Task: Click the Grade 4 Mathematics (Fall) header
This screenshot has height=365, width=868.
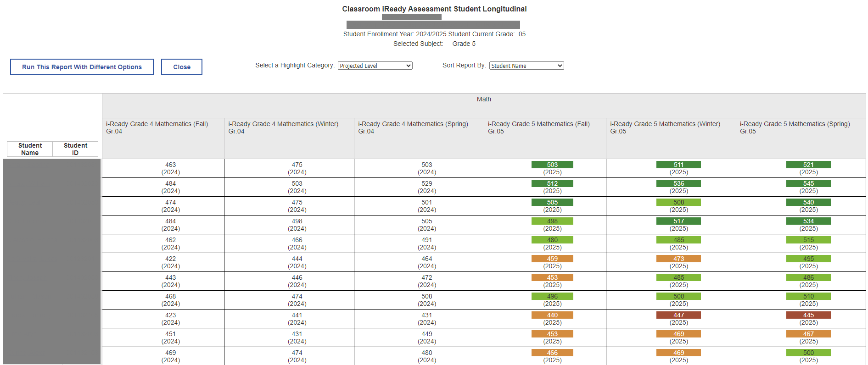Action: click(163, 138)
